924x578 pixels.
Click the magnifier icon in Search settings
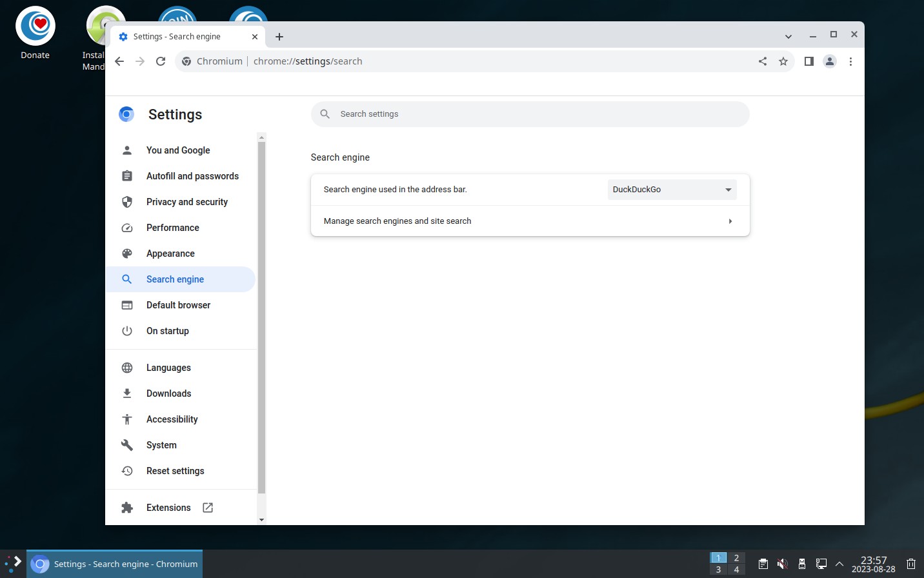[x=325, y=114]
